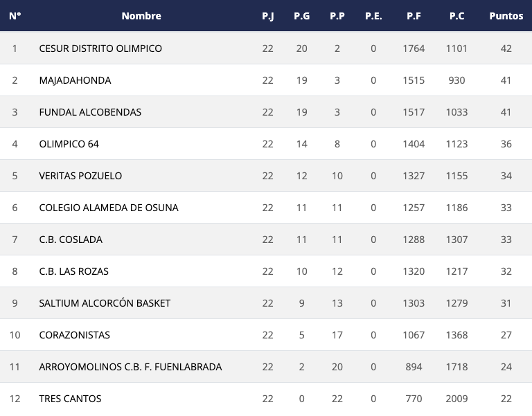Screen dimensions: 532x416
Task: Click the OLIMPICO 64 team name
Action: (69, 144)
